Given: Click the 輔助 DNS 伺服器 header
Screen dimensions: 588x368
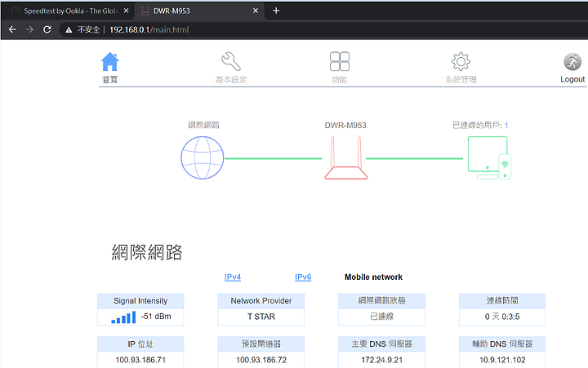Looking at the screenshot, I should pos(502,344).
